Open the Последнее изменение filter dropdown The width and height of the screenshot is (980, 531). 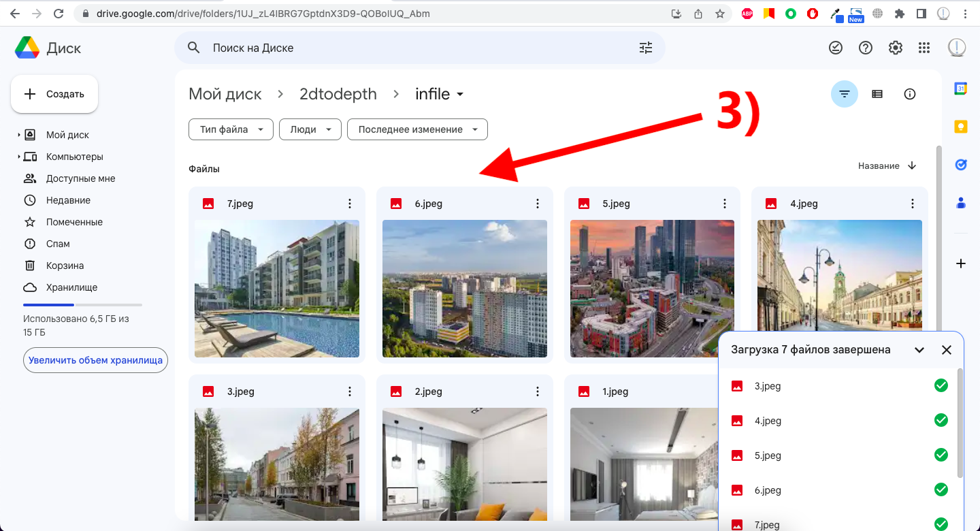[417, 129]
